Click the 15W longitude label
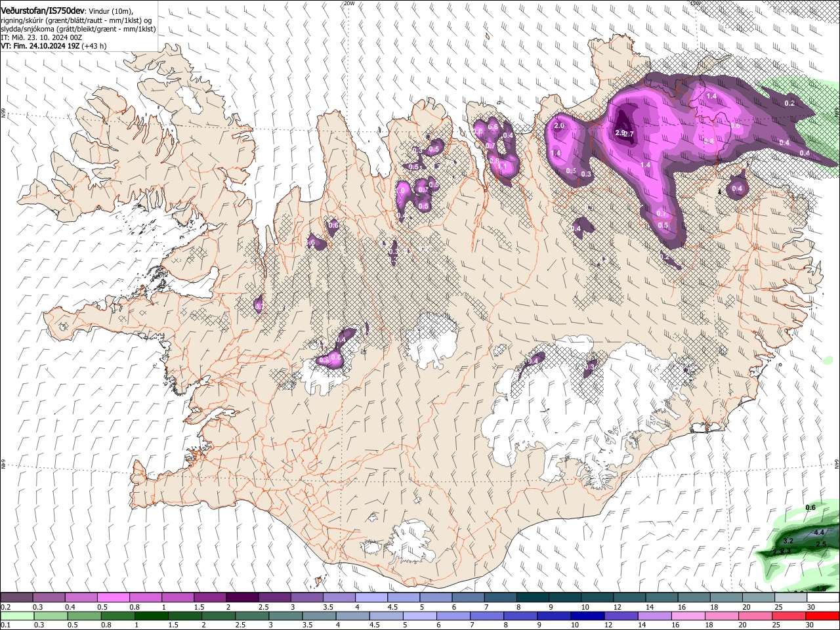840x630 pixels. (695, 3)
